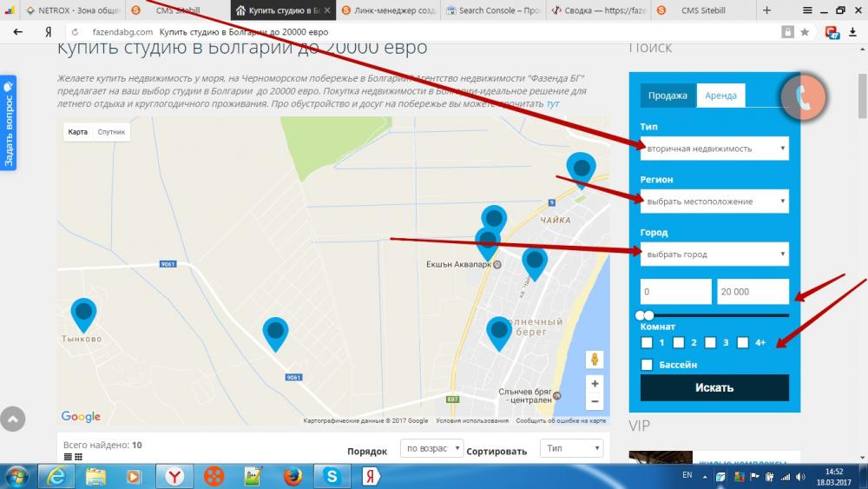Close the 'Купить студию' tab

[327, 10]
